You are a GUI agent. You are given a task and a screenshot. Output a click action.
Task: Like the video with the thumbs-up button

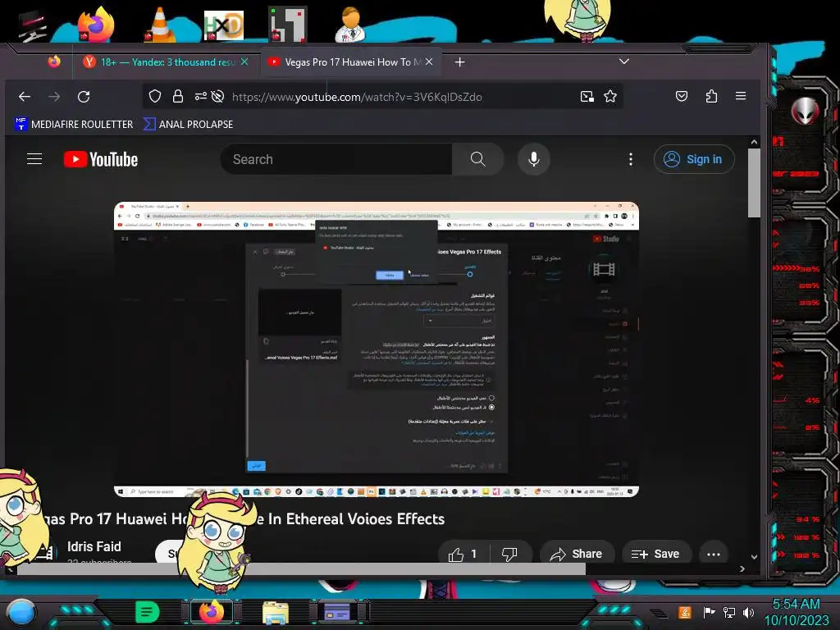(463, 554)
